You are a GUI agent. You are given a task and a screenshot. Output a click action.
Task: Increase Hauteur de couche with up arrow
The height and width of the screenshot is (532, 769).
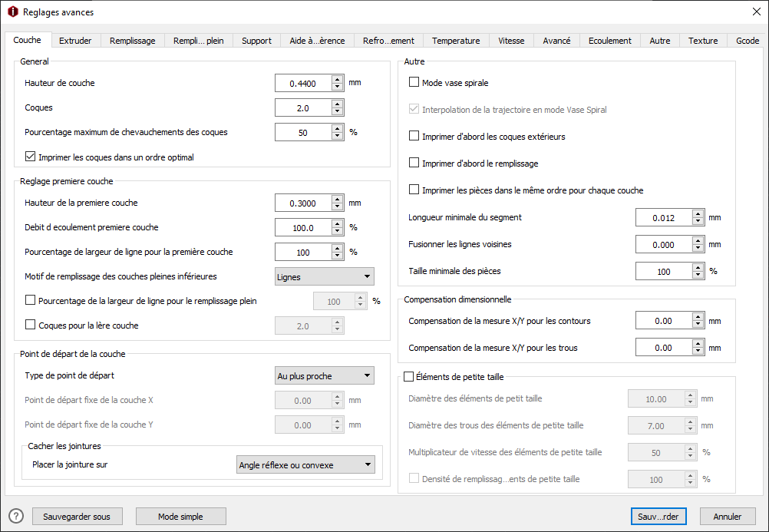(x=338, y=78)
